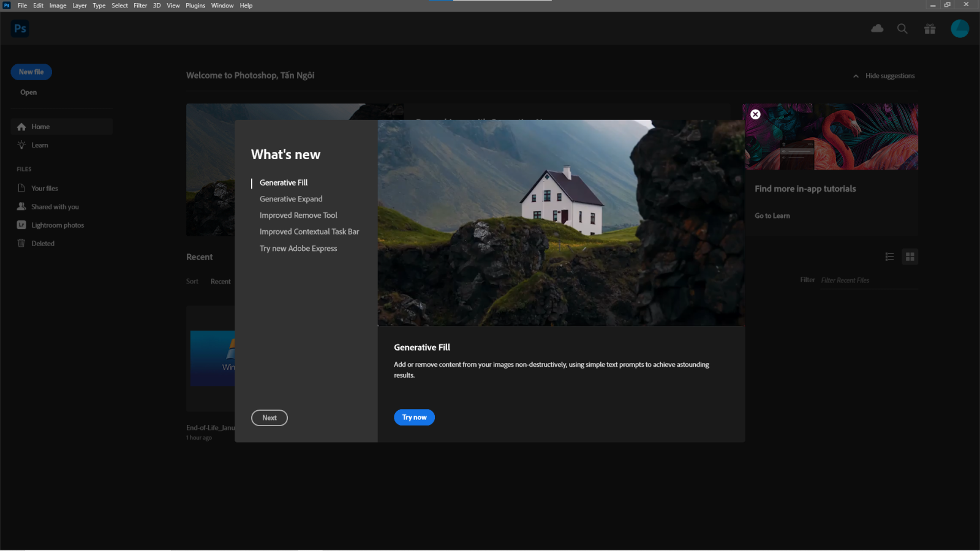Open Your files from the sidebar

tap(45, 188)
